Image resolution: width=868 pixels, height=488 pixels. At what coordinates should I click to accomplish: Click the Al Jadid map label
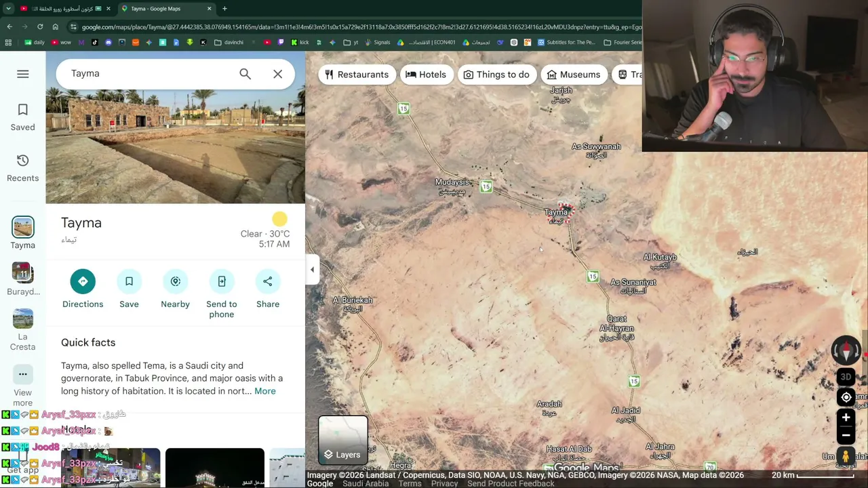(x=625, y=414)
